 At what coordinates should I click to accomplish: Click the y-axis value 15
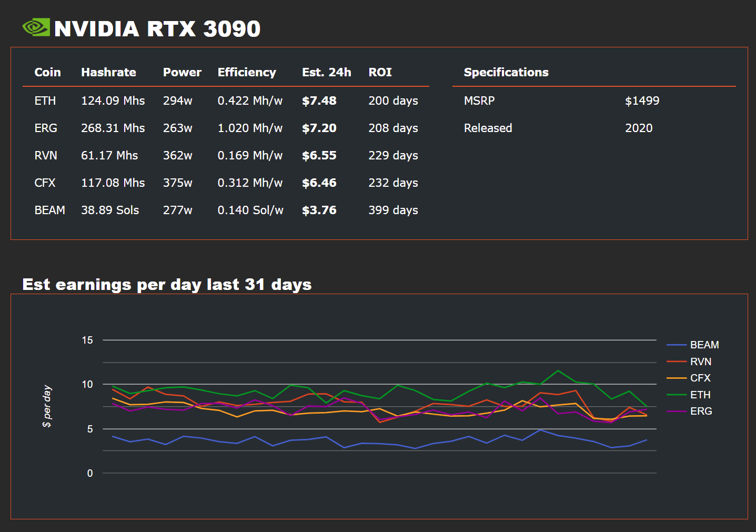coord(87,340)
